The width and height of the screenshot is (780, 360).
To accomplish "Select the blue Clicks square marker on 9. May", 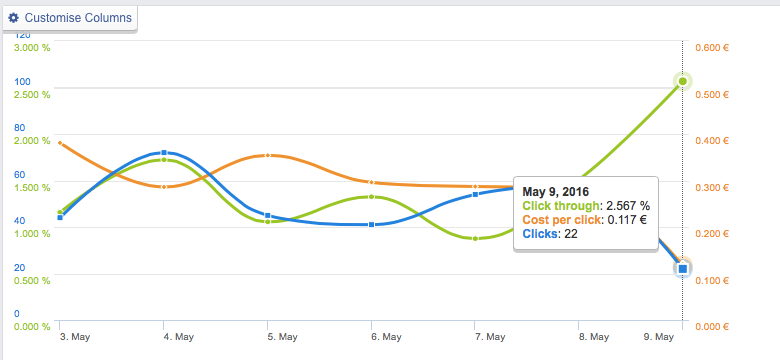I will coord(682,269).
